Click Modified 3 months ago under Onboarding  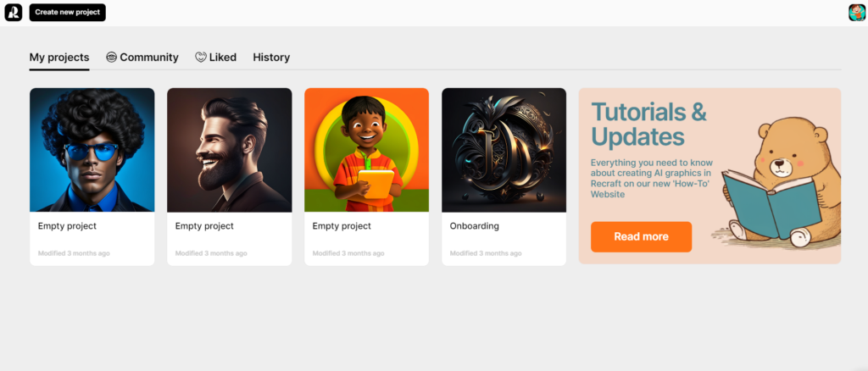pos(486,253)
